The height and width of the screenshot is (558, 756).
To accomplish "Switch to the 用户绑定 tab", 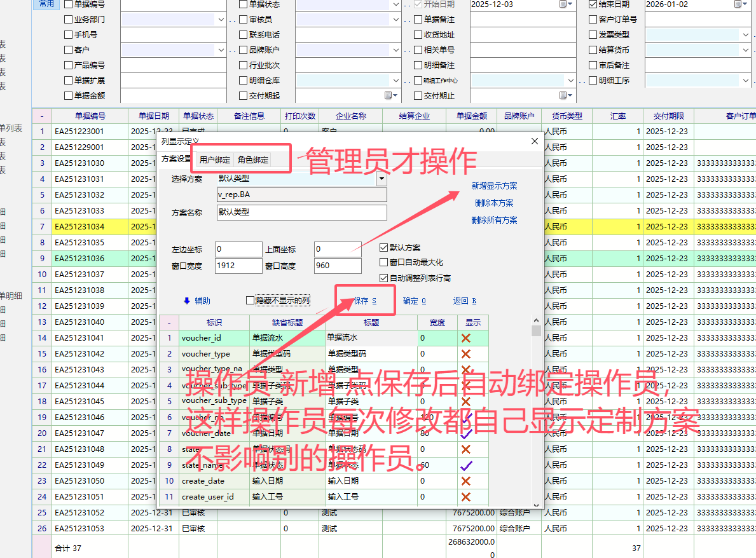I will 215,160.
